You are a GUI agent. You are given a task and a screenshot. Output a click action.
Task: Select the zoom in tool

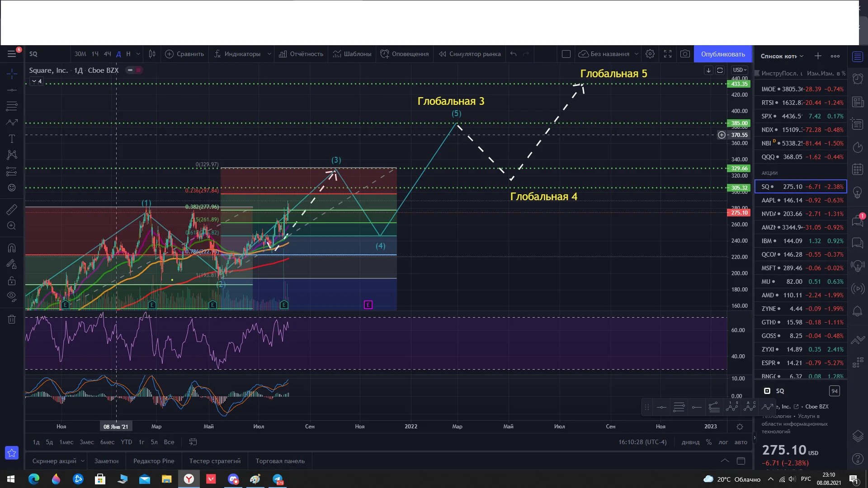(x=12, y=225)
